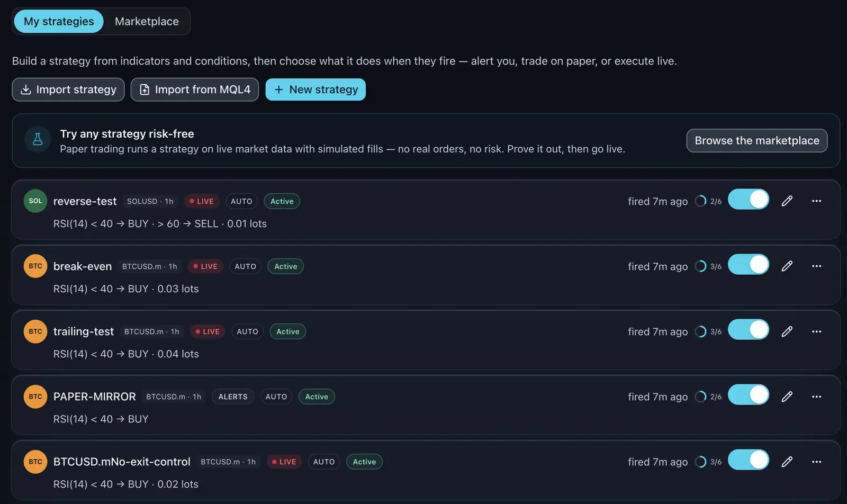The image size is (847, 504).
Task: Click the LIVE badge on BTCUSD.mNo-exit-control
Action: tap(284, 462)
